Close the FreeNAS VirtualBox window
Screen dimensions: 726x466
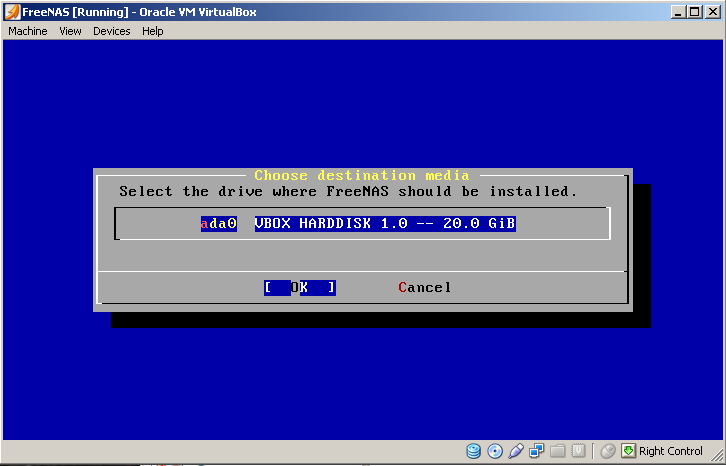coord(713,13)
